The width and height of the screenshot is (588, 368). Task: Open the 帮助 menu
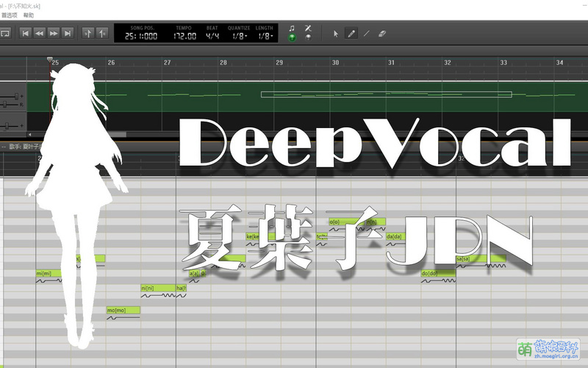point(29,15)
